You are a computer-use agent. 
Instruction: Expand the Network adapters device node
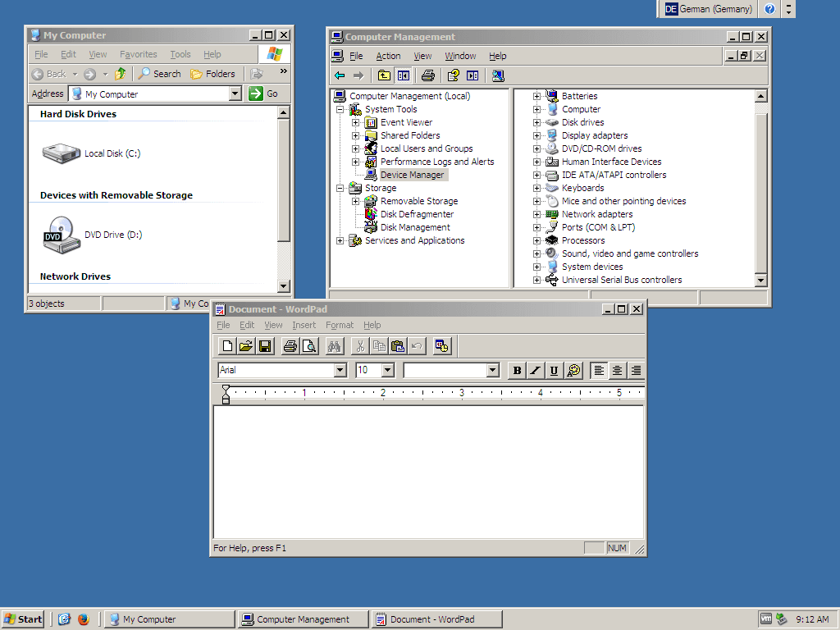tap(536, 214)
